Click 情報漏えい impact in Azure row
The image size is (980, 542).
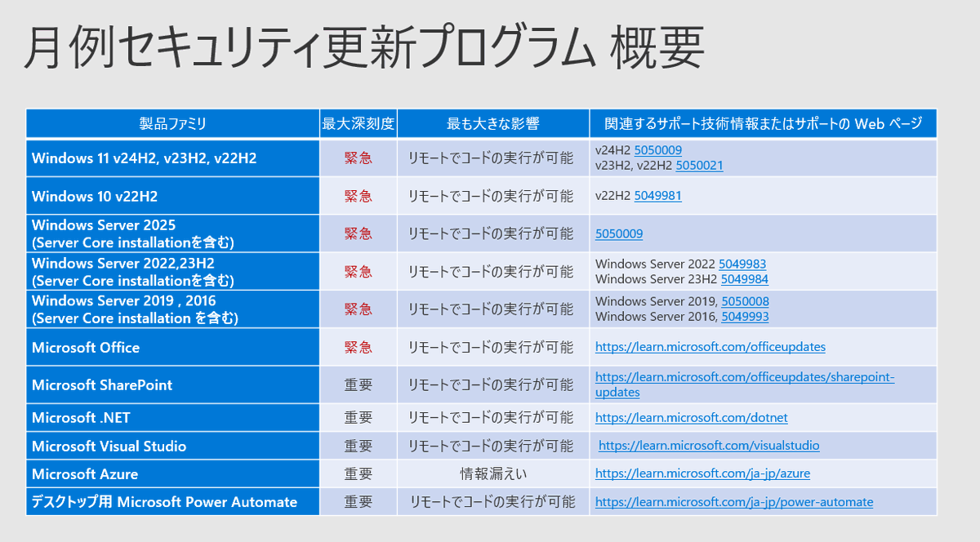click(493, 473)
